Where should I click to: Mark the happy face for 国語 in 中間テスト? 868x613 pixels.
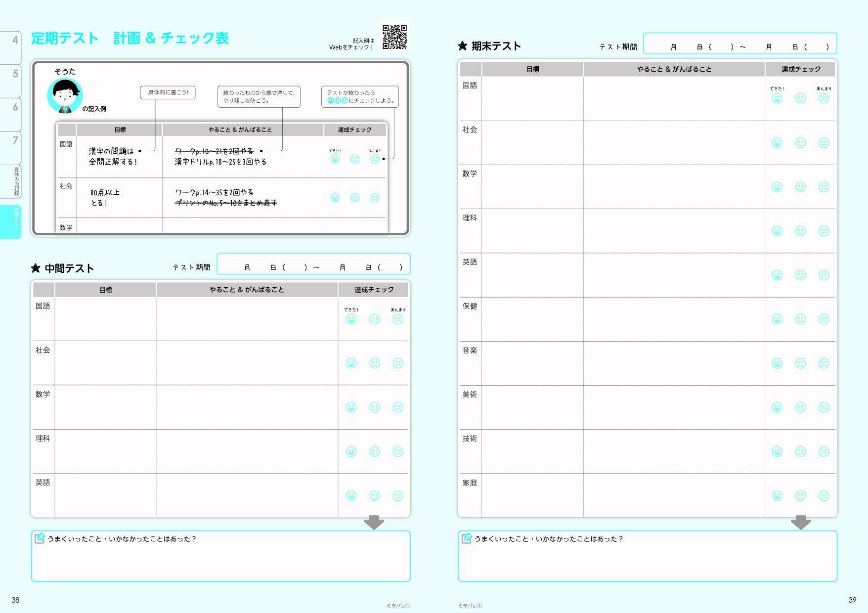(x=351, y=319)
